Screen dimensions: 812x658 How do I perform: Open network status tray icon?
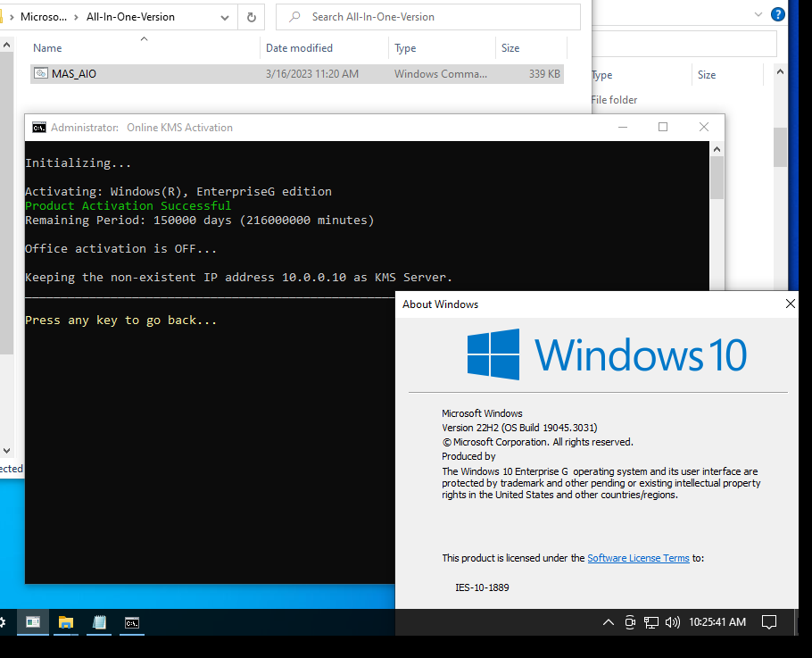tap(651, 622)
